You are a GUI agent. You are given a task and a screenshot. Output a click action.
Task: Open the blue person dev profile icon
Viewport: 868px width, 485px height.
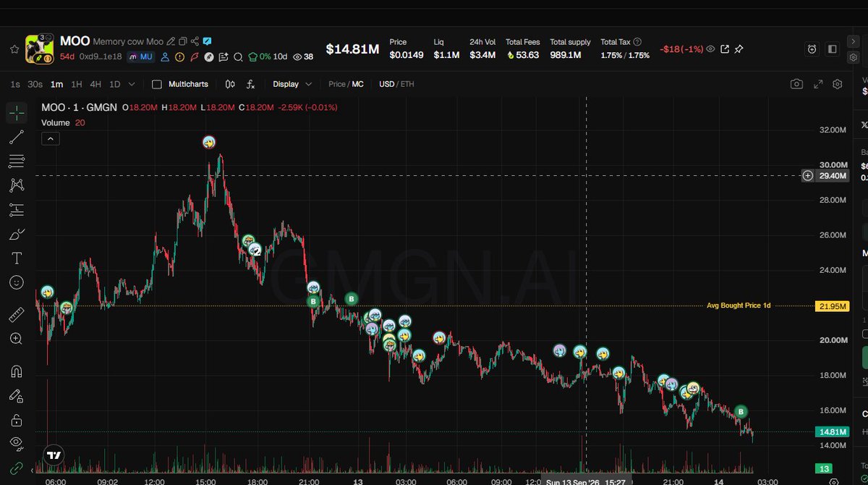[165, 56]
